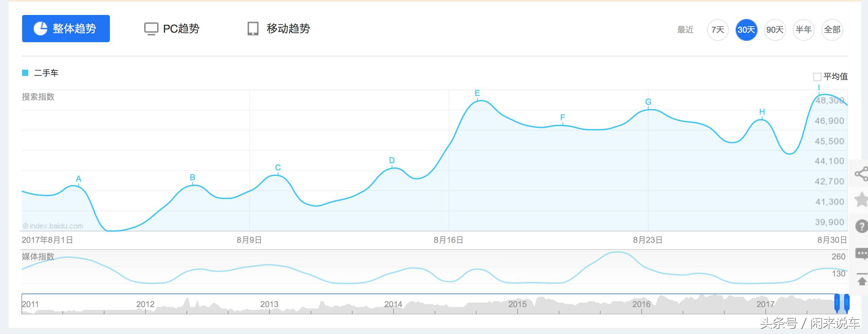
Task: Click the 8月30日 date label
Action: coord(832,240)
